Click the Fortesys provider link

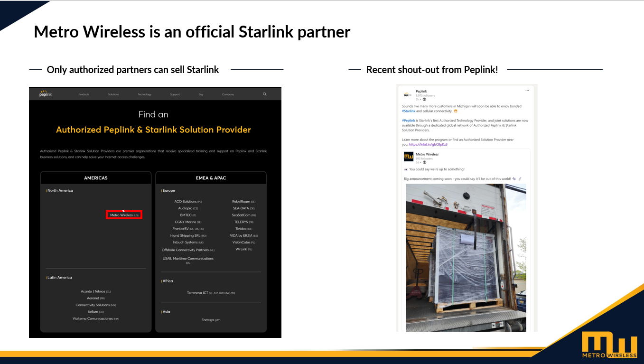[x=211, y=320]
